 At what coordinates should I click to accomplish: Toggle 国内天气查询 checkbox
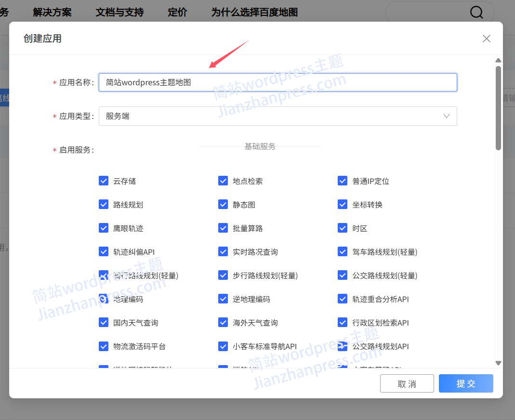pos(104,322)
